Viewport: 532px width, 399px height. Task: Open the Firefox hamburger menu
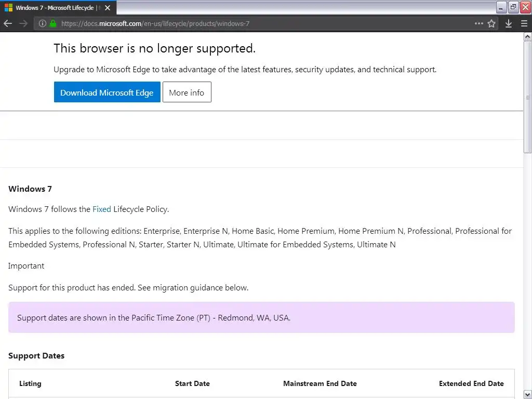[x=524, y=23]
